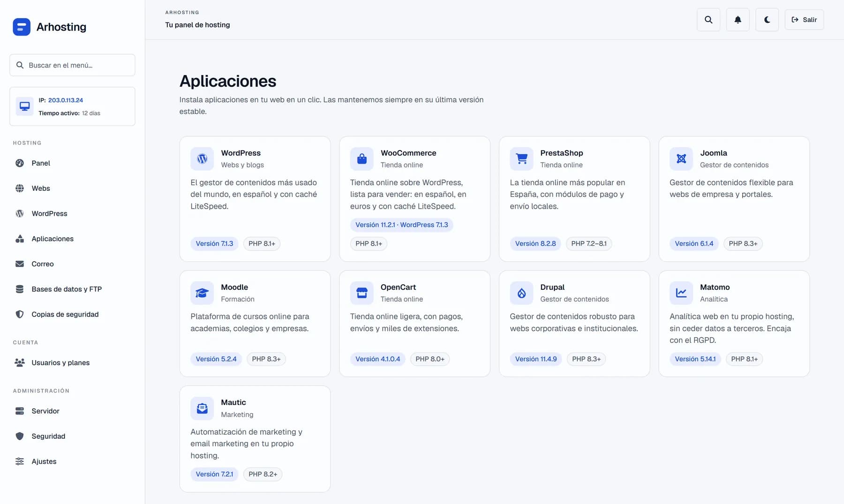This screenshot has height=504, width=844.
Task: Click the Salir logout button
Action: coord(804,20)
